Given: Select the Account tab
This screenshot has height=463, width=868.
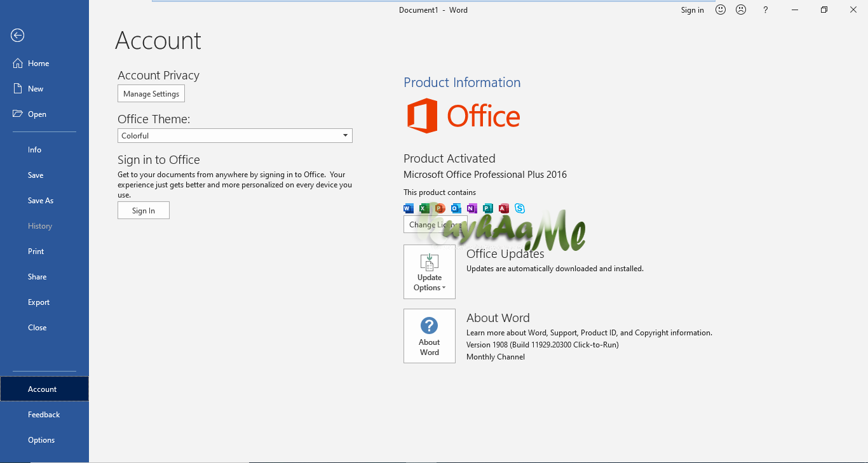Looking at the screenshot, I should [x=44, y=389].
